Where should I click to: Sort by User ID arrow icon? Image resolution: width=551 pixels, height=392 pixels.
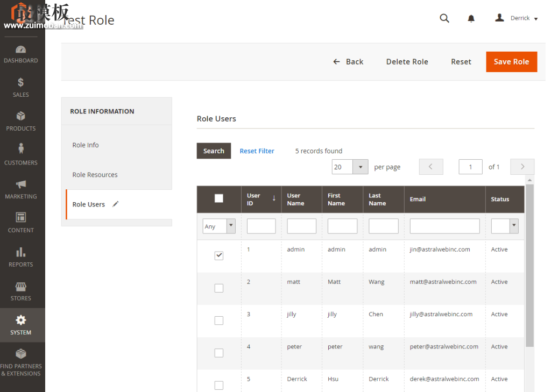tap(274, 198)
